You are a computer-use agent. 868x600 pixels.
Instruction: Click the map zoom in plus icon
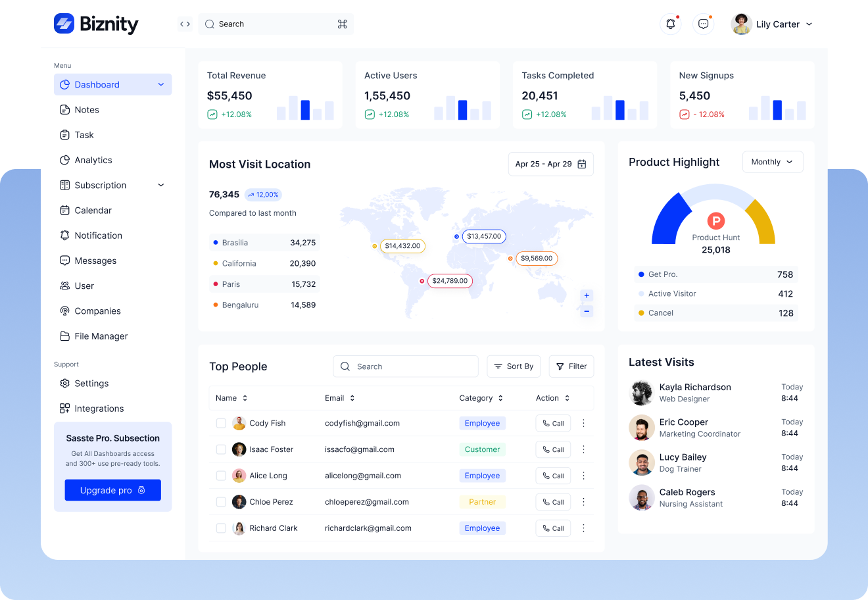pyautogui.click(x=587, y=295)
